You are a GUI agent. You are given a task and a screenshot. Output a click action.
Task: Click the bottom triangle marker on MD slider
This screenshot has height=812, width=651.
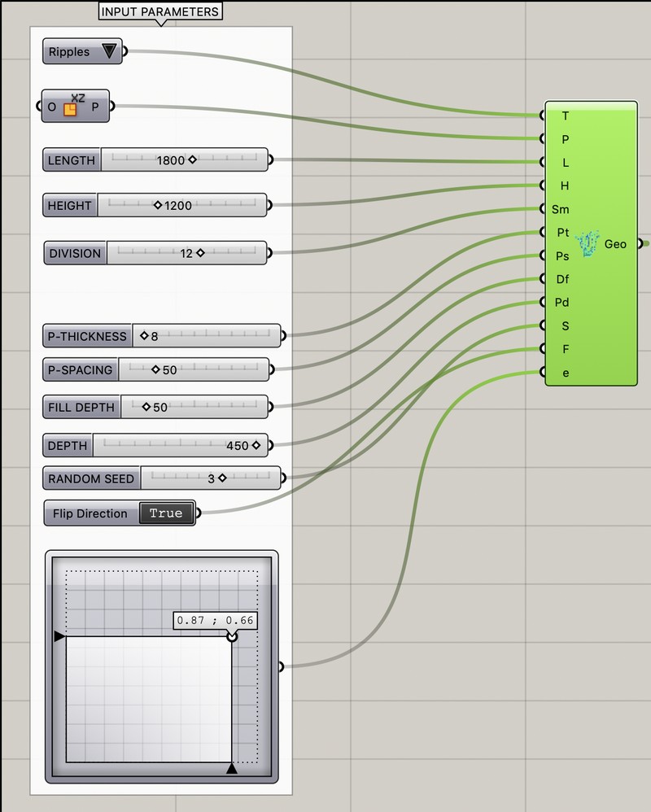click(x=232, y=768)
